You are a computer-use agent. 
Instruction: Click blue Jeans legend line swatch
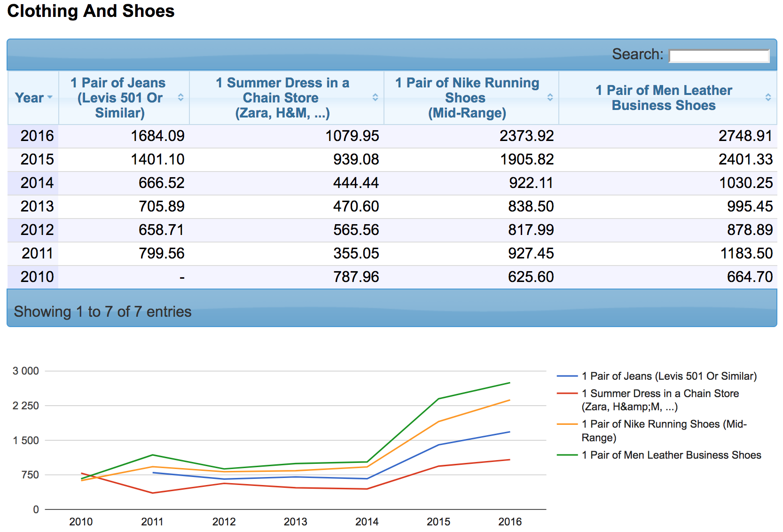[567, 376]
